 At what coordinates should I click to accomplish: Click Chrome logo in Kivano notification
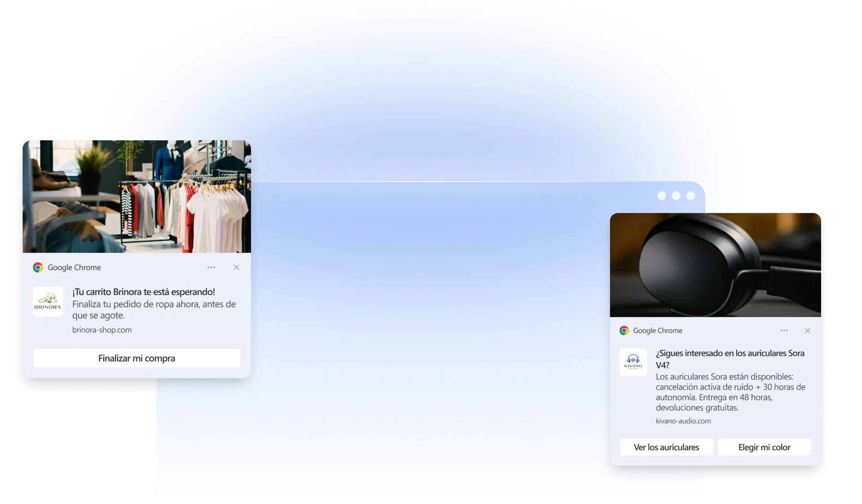coord(624,330)
